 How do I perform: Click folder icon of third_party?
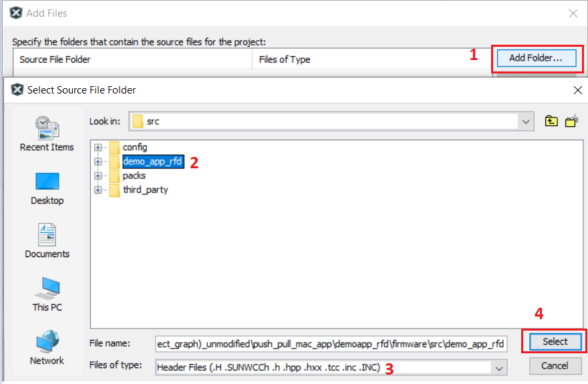coord(115,190)
